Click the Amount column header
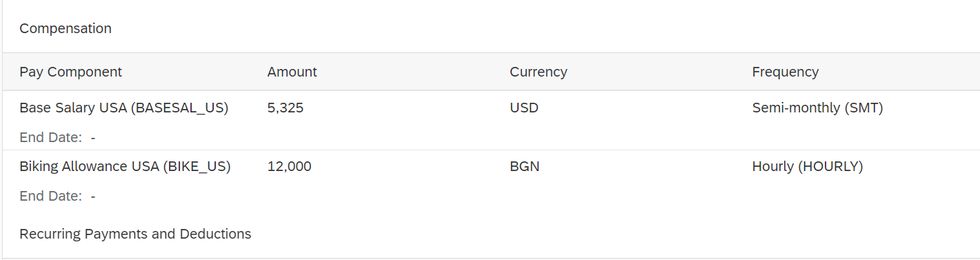Viewport: 980px width, 260px height. pos(292,72)
